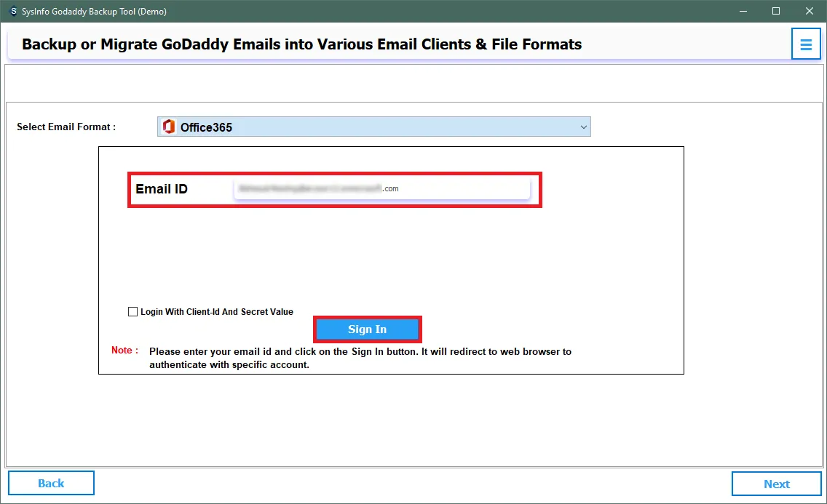Open the hamburger menu icon
This screenshot has width=827, height=504.
pos(805,44)
